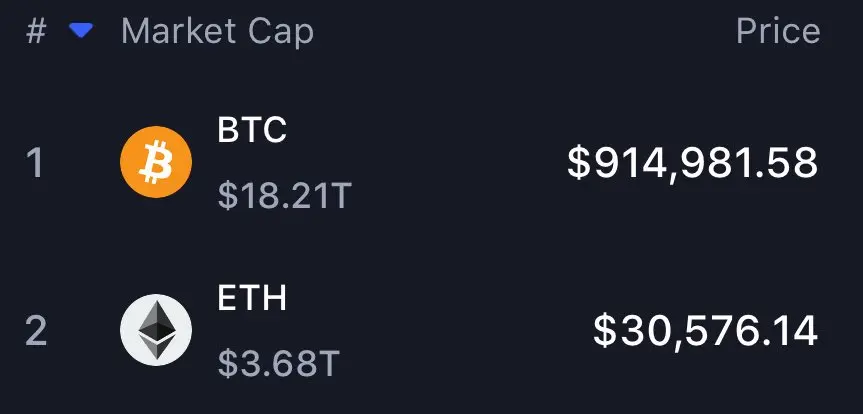Click Ethereum market cap $3.68T
Image resolution: width=863 pixels, height=414 pixels.
pos(278,364)
